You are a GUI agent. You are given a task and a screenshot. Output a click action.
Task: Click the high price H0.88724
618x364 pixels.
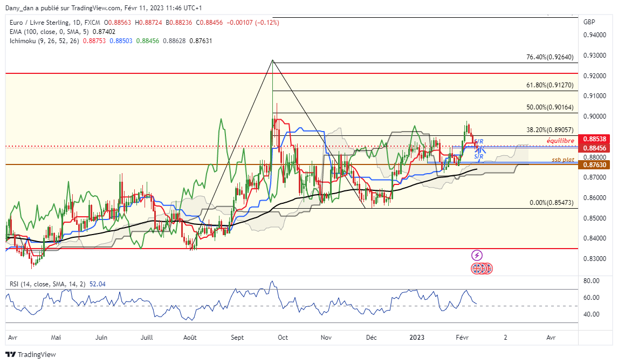pos(148,23)
